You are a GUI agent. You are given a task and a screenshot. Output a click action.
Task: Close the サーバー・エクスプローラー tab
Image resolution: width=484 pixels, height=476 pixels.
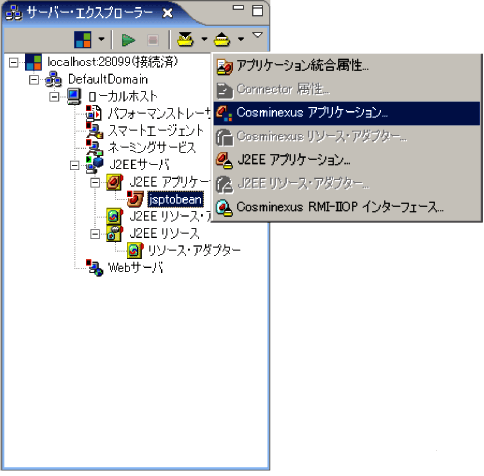click(168, 13)
